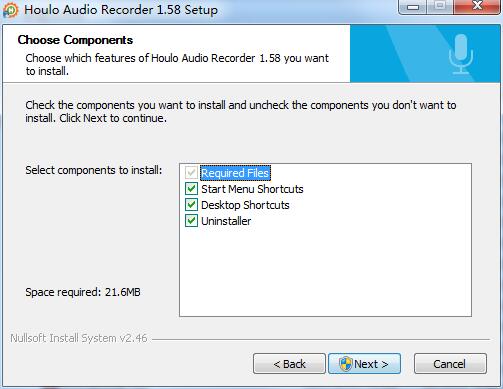The image size is (503, 389).
Task: Uncheck the Desktop Shortcuts checkbox
Action: pyautogui.click(x=191, y=205)
